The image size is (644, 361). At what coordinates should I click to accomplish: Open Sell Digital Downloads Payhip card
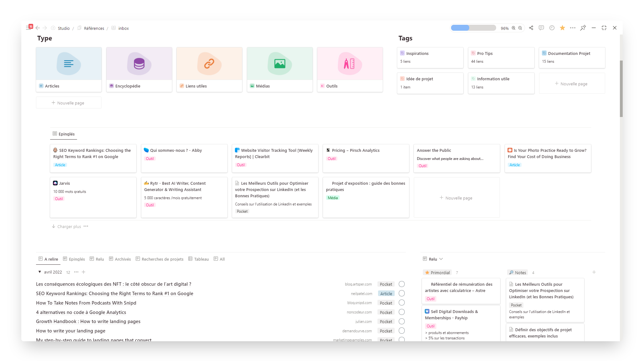[x=461, y=323]
